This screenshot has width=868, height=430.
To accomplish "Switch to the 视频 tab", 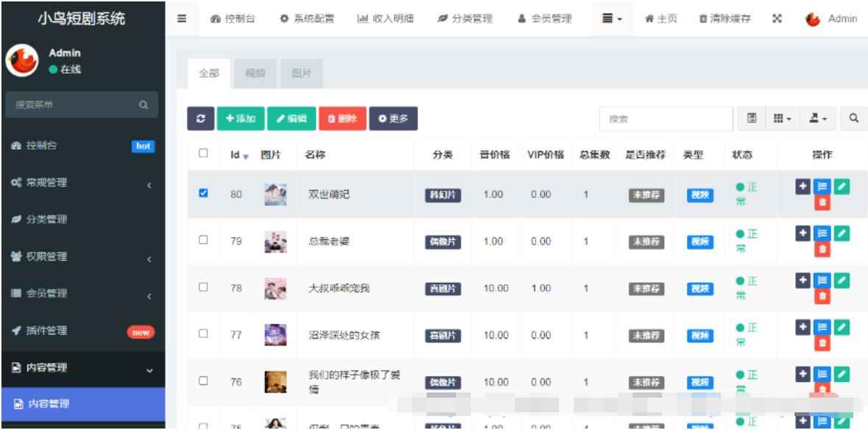I will pyautogui.click(x=257, y=73).
